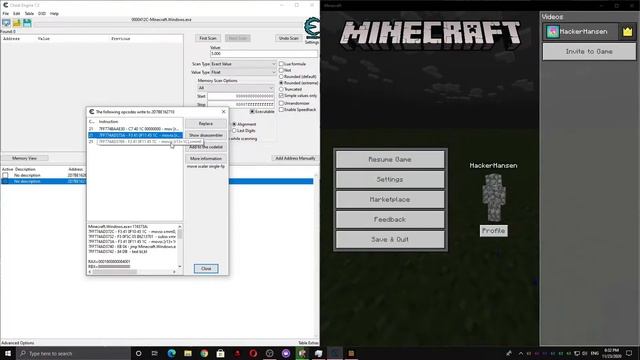This screenshot has height=360, width=640.
Task: Click the More information button
Action: click(x=206, y=158)
